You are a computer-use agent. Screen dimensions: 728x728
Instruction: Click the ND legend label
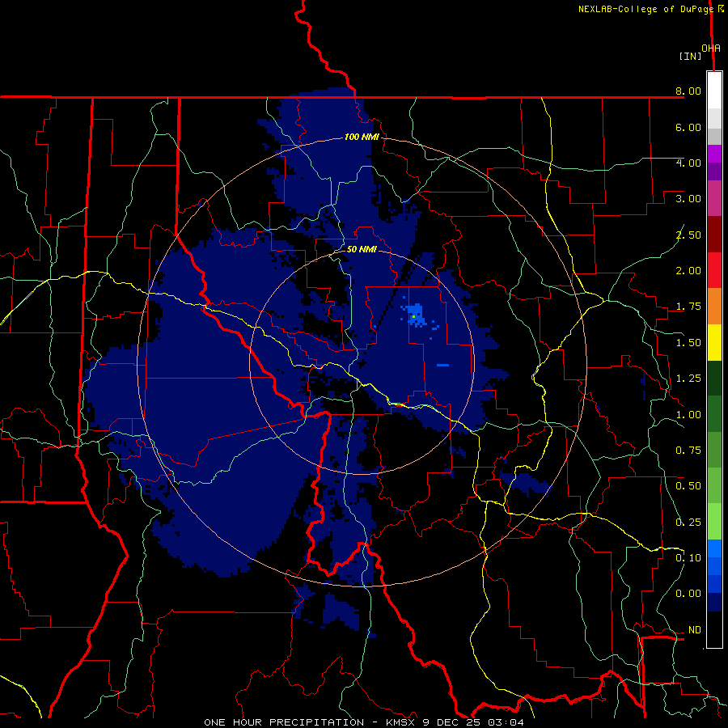[x=695, y=630]
